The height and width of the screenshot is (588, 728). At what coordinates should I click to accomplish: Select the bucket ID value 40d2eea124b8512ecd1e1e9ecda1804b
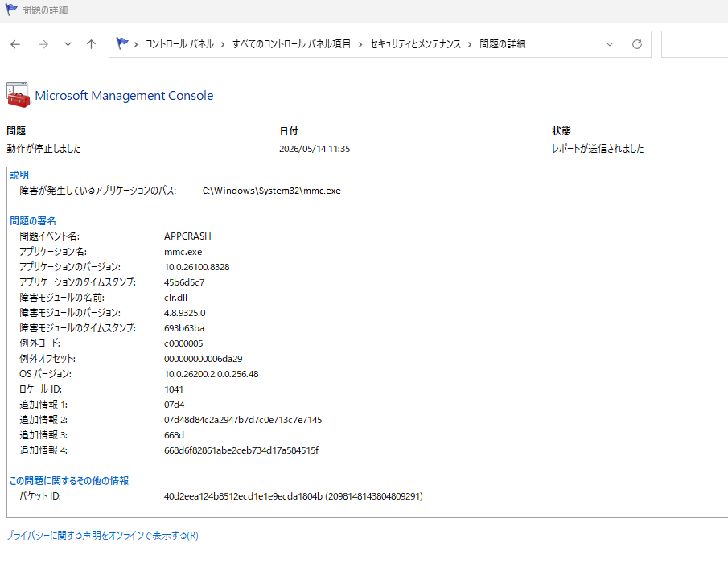(243, 496)
